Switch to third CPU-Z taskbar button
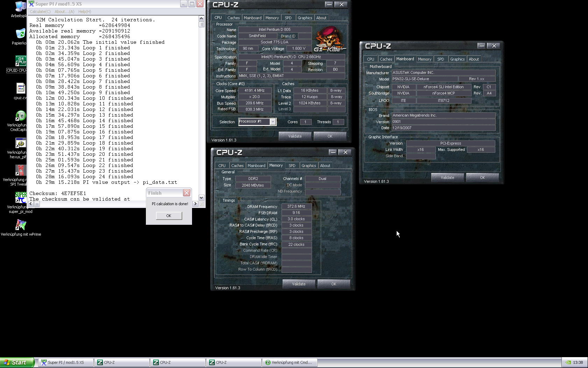This screenshot has height=368, width=588. [x=234, y=362]
